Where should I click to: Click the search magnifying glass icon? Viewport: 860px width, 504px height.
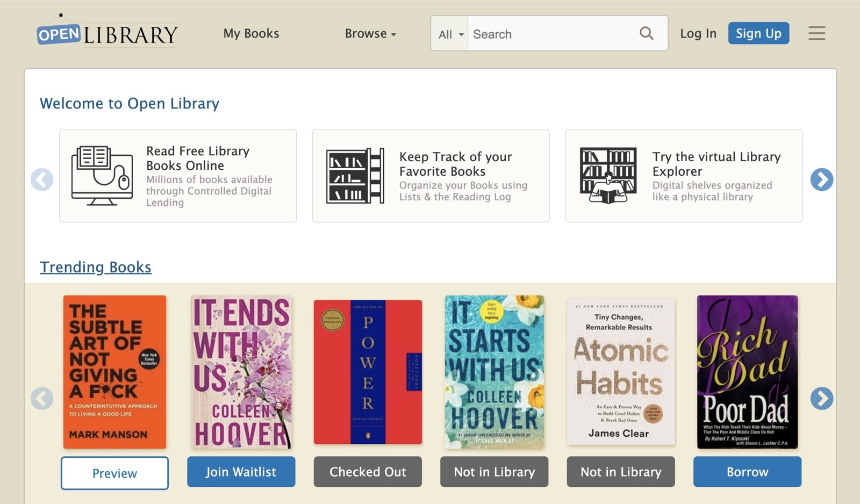click(647, 33)
